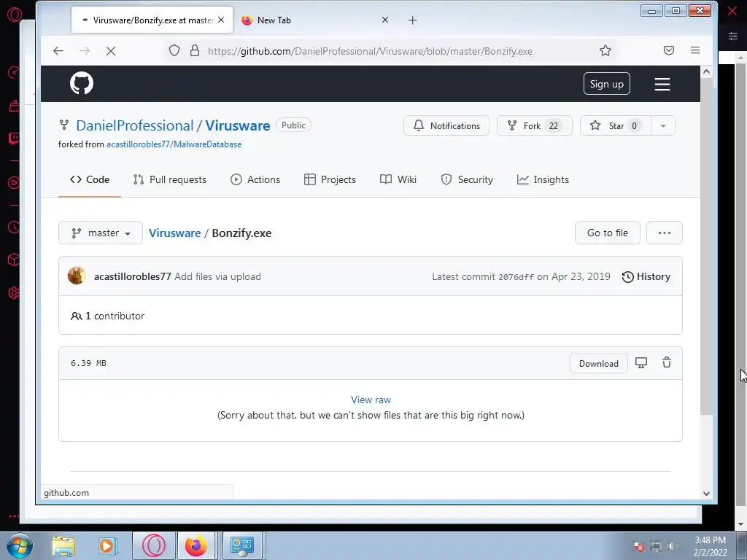Viewport: 747px width, 560px height.
Task: Open tracking protection shield icon
Action: click(174, 50)
